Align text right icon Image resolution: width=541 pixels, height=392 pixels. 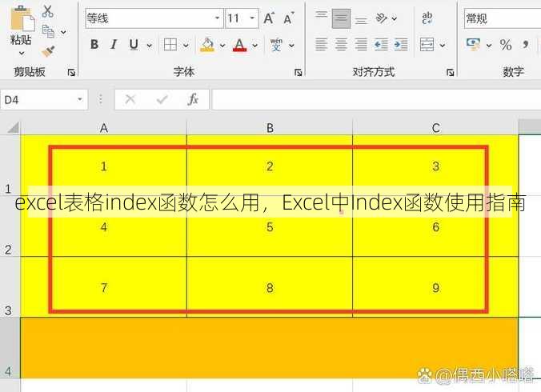pyautogui.click(x=361, y=45)
